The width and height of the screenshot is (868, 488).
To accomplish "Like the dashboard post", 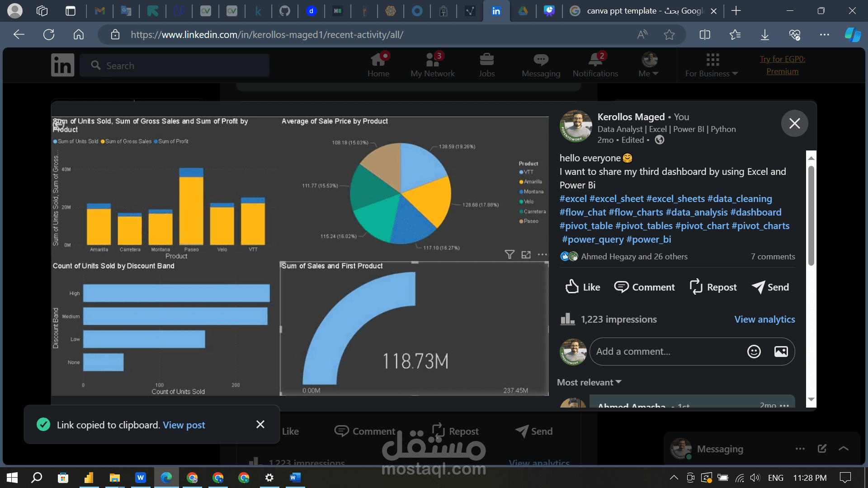I will [583, 287].
